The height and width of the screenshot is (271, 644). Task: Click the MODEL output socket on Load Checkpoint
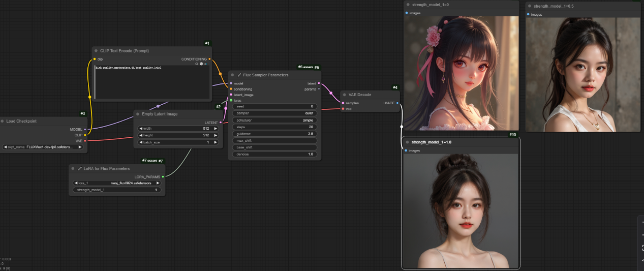[85, 129]
